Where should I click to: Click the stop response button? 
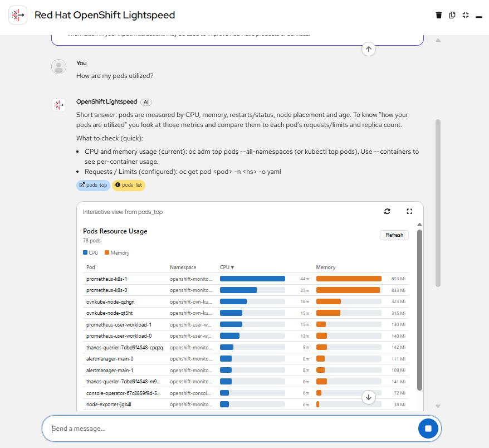[428, 428]
